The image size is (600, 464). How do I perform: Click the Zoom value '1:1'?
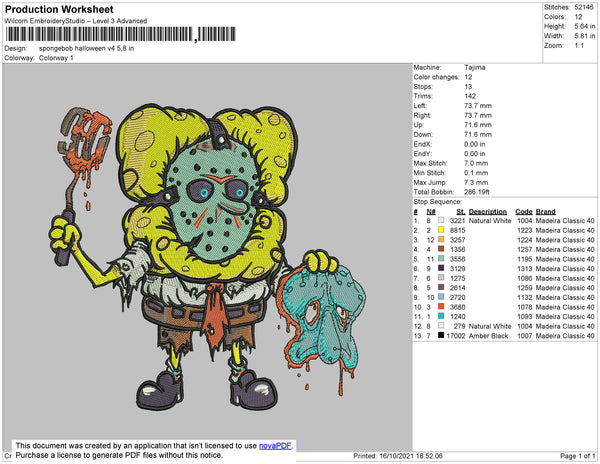[579, 46]
